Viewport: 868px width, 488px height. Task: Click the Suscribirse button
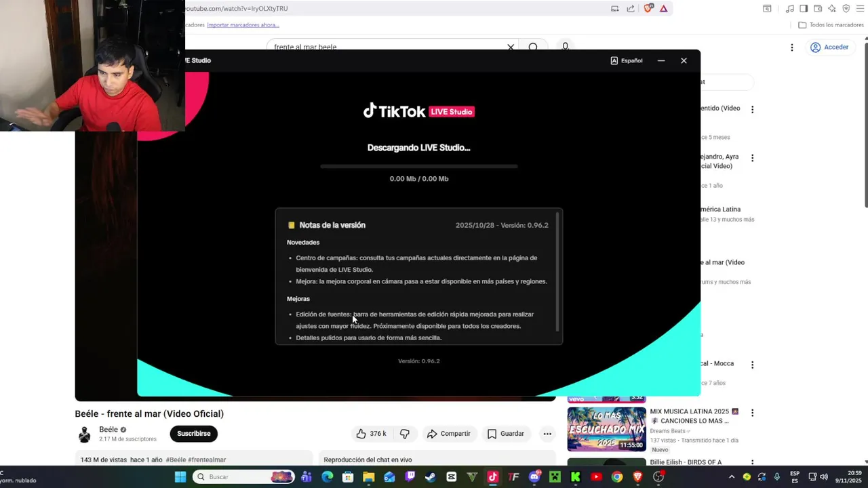[x=194, y=434]
